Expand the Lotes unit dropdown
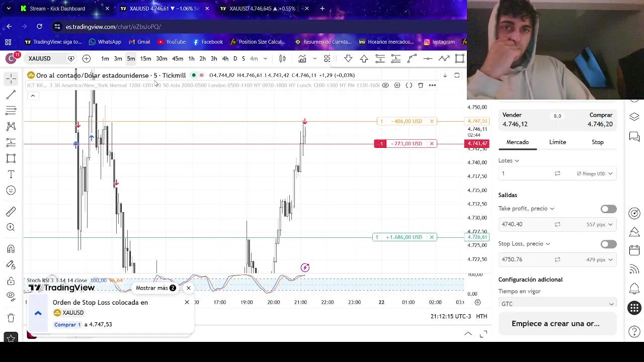644x362 pixels. (517, 161)
